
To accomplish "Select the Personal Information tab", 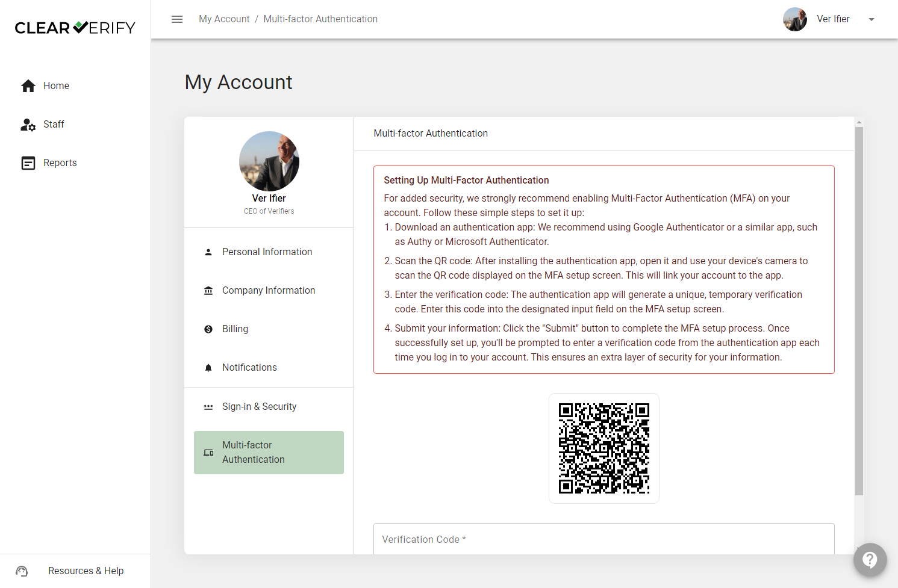I will 269,252.
